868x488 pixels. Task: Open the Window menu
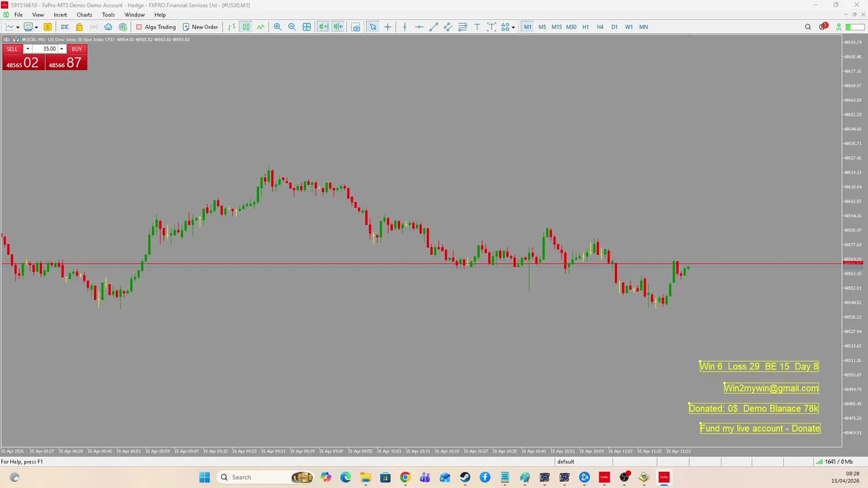(134, 15)
